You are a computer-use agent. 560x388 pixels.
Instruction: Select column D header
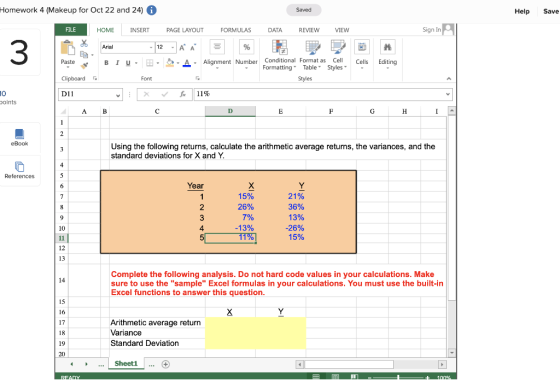pos(230,111)
